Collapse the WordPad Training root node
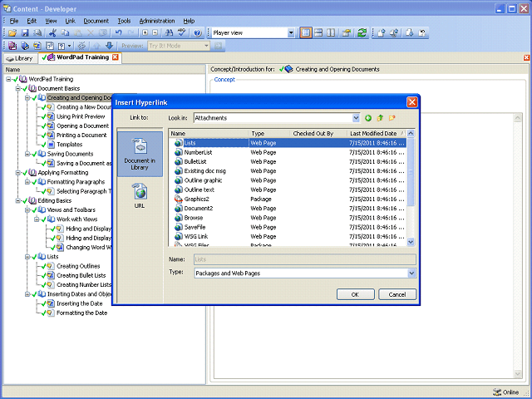The image size is (532, 399). [9, 79]
